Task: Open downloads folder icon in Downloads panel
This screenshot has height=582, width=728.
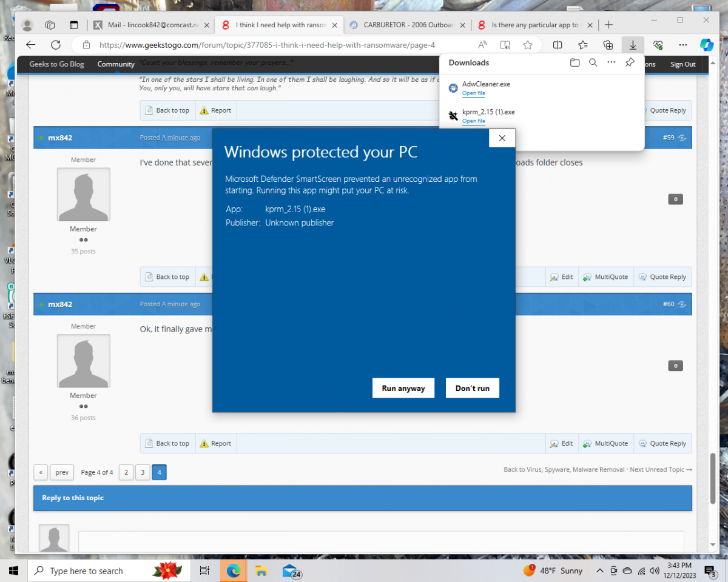Action: pos(575,62)
